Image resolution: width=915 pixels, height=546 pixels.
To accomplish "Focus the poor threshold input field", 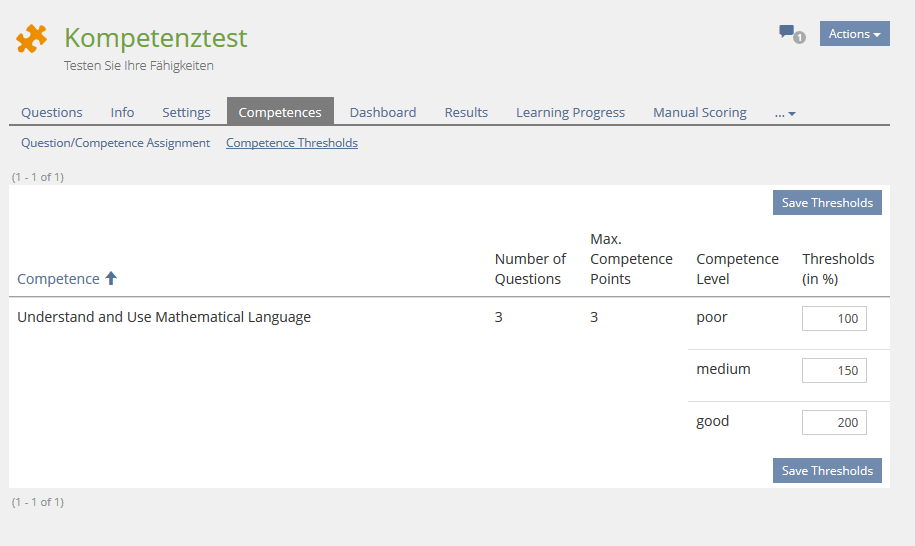I will tap(834, 318).
